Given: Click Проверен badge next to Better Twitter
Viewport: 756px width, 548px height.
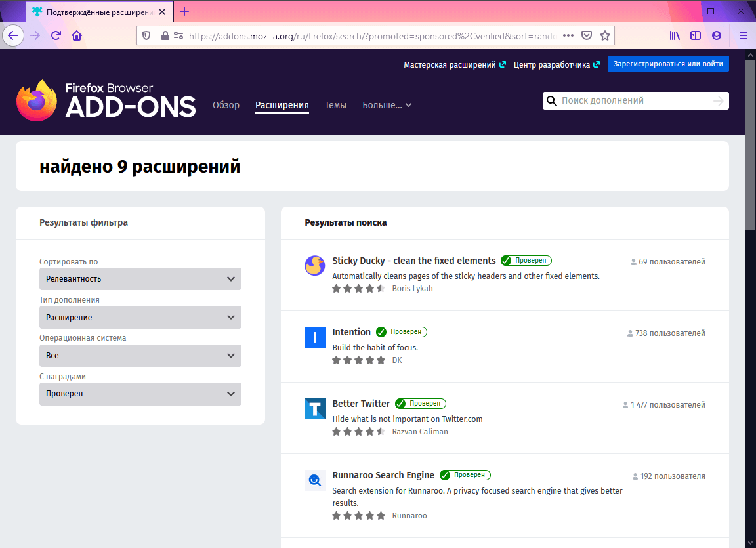Looking at the screenshot, I should [x=421, y=404].
